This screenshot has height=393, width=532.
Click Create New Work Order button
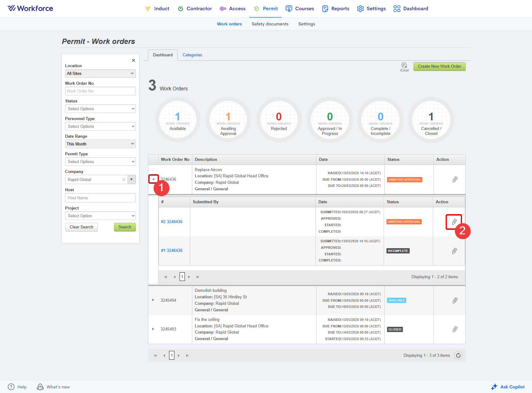point(439,66)
